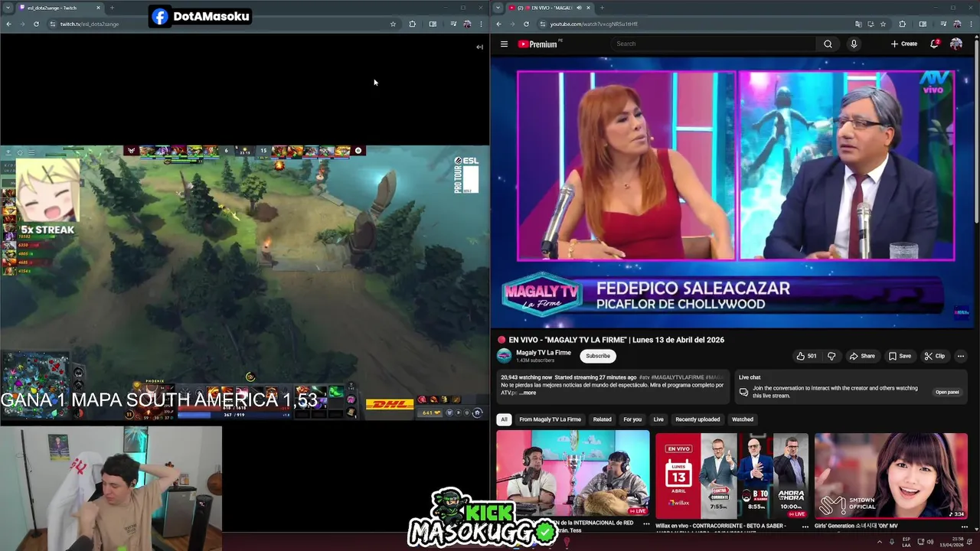This screenshot has width=980, height=551.
Task: Click the YouTube Create button
Action: pyautogui.click(x=904, y=44)
